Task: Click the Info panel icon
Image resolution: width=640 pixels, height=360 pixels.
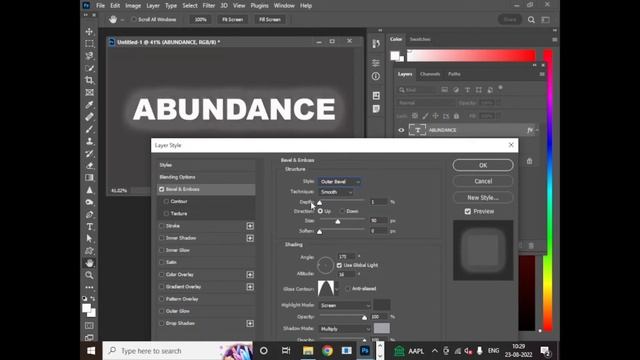Action: point(376,76)
